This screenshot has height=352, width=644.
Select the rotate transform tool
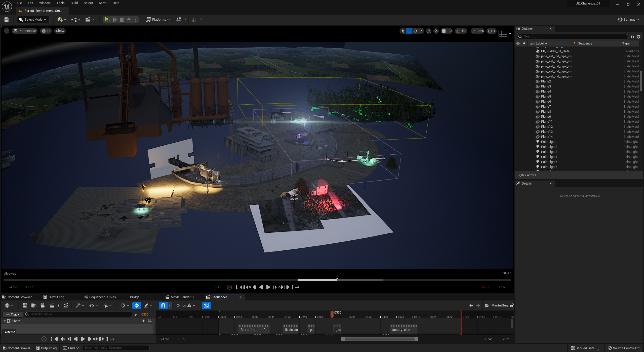415,31
